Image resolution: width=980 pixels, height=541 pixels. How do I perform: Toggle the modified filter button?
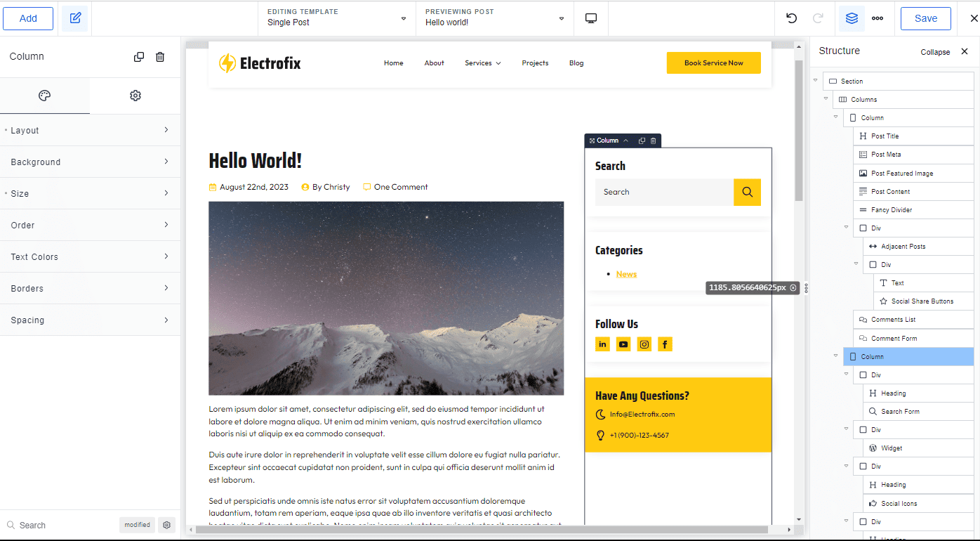point(137,525)
